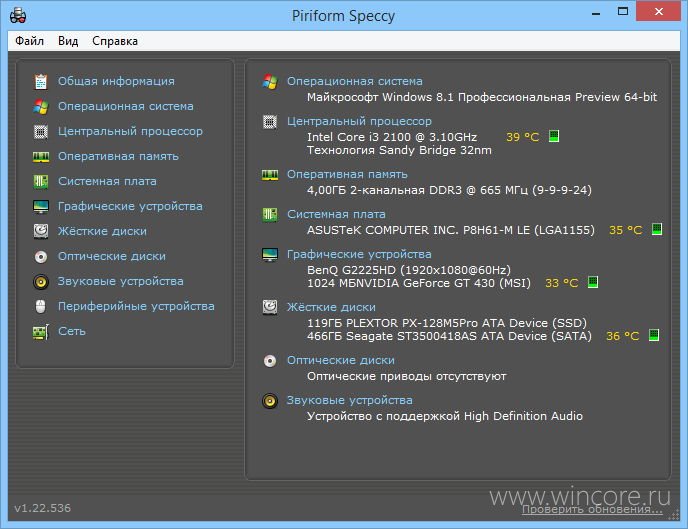The image size is (688, 529).
Task: Click the 35 °C motherboard temperature value
Action: tap(625, 230)
